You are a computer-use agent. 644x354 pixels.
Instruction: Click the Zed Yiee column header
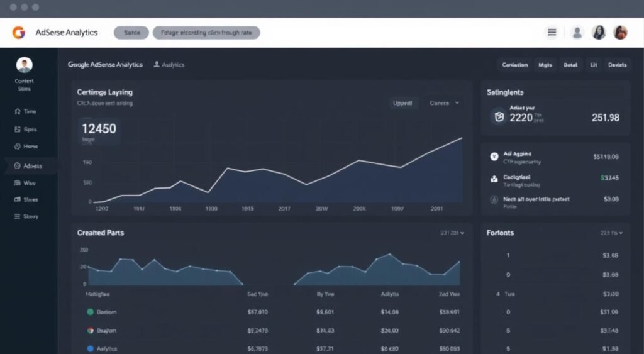[449, 294]
